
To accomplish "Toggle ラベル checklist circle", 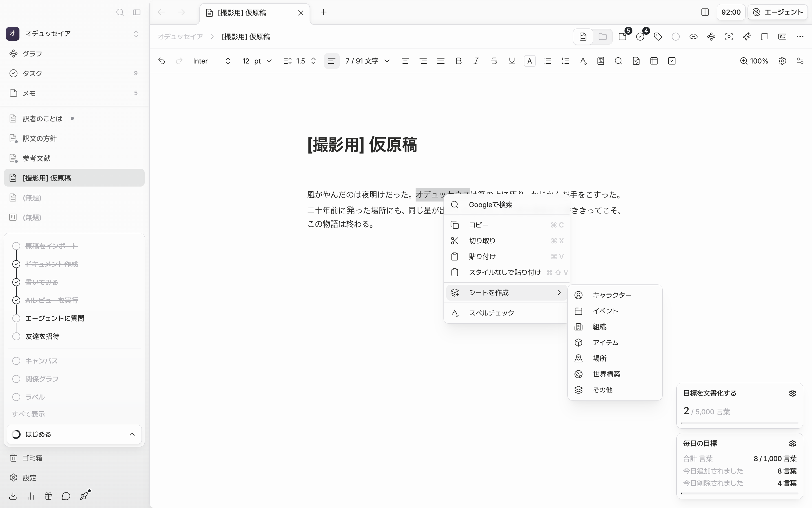I will (16, 397).
